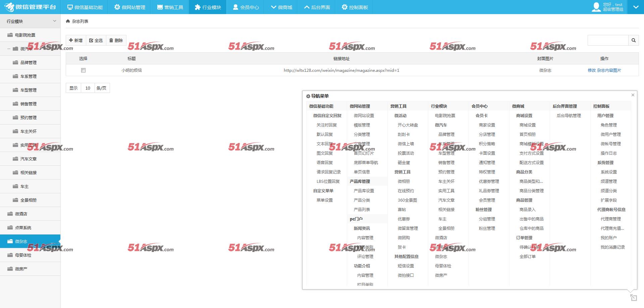Open 关注时回复 in navigation popup
Image resolution: width=644 pixels, height=308 pixels.
[327, 125]
